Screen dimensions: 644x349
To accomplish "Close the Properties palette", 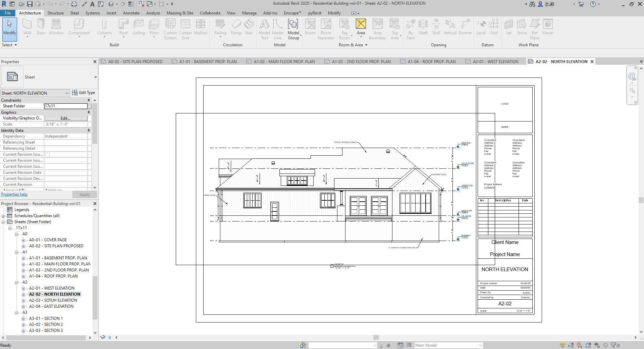I will point(95,62).
